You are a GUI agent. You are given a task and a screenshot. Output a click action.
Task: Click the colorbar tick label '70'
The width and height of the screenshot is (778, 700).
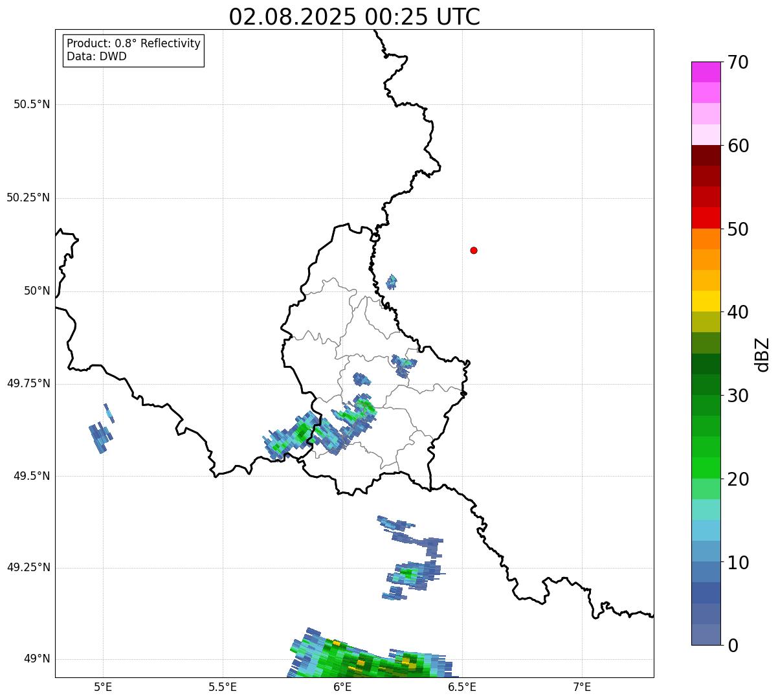click(738, 63)
